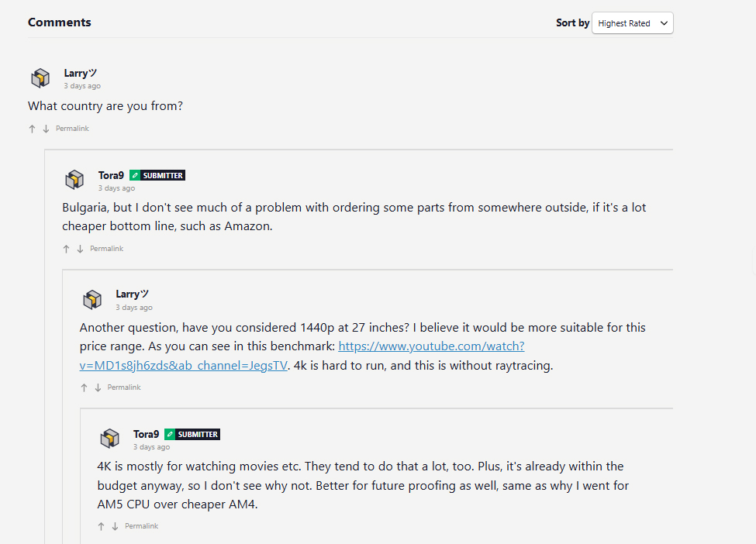Upvote Larry's 'What country are you from?' comment
The image size is (756, 544).
click(x=32, y=129)
